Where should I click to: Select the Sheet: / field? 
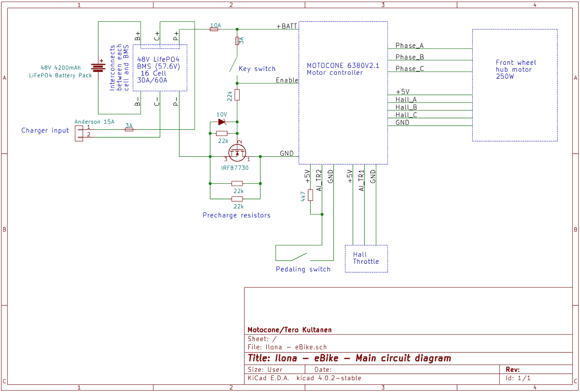pyautogui.click(x=262, y=339)
